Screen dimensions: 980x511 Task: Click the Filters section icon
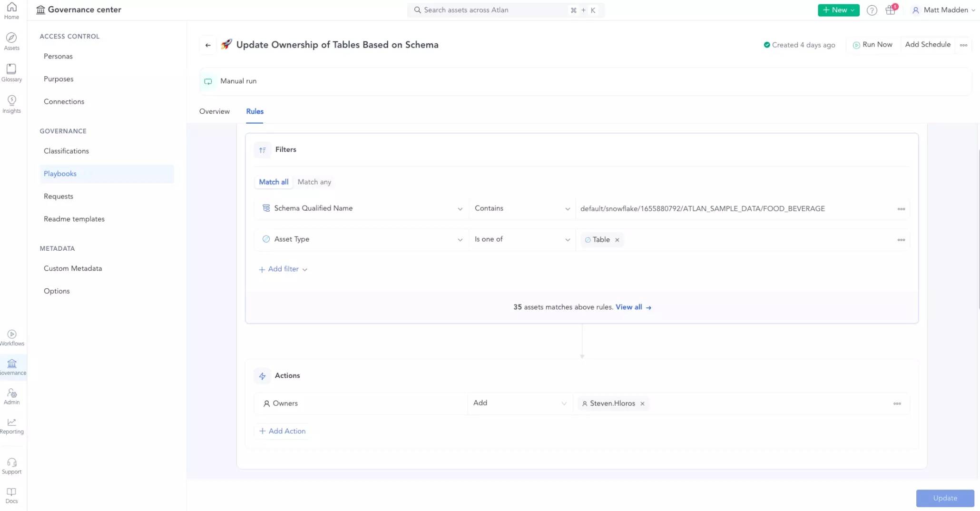(x=262, y=150)
